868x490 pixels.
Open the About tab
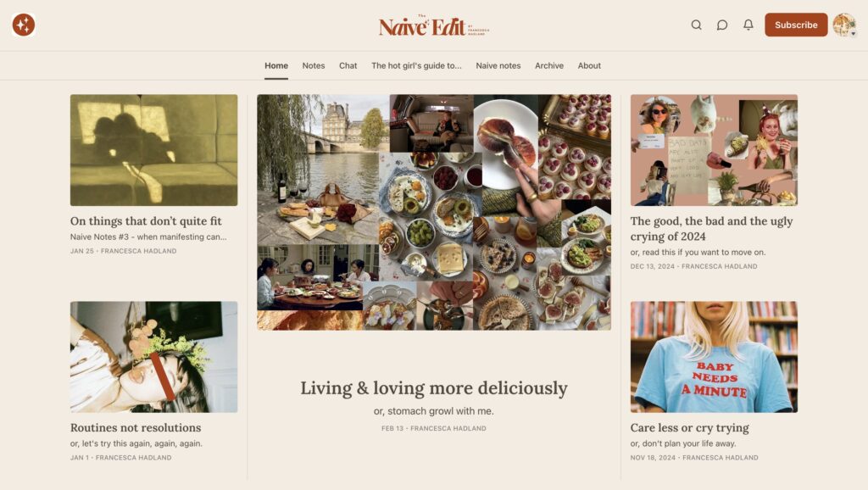589,65
